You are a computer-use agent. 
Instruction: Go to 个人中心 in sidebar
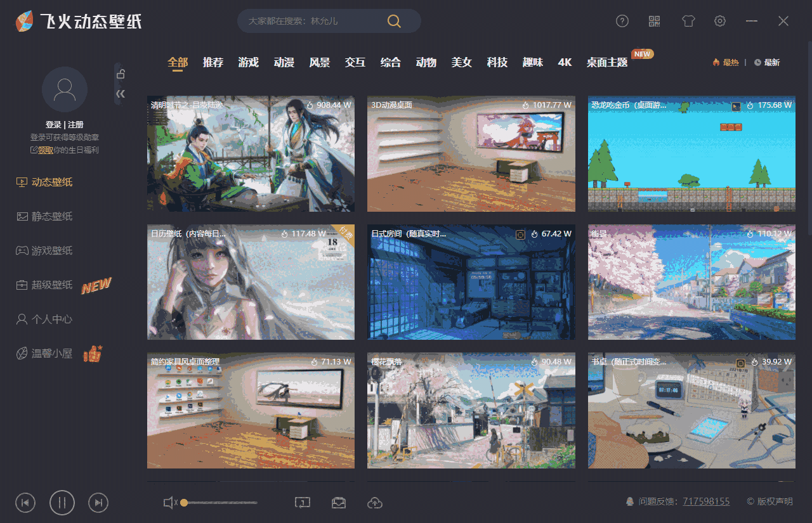(44, 319)
